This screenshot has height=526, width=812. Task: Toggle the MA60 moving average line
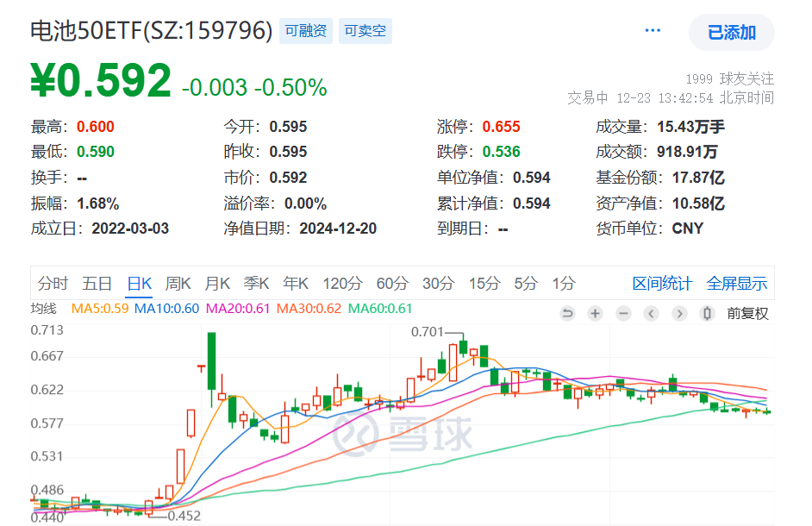(372, 306)
